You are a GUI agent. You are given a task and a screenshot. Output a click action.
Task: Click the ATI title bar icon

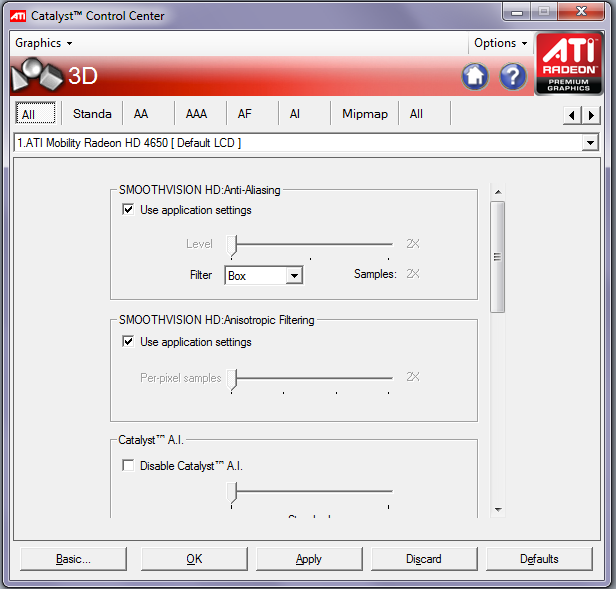[x=18, y=15]
